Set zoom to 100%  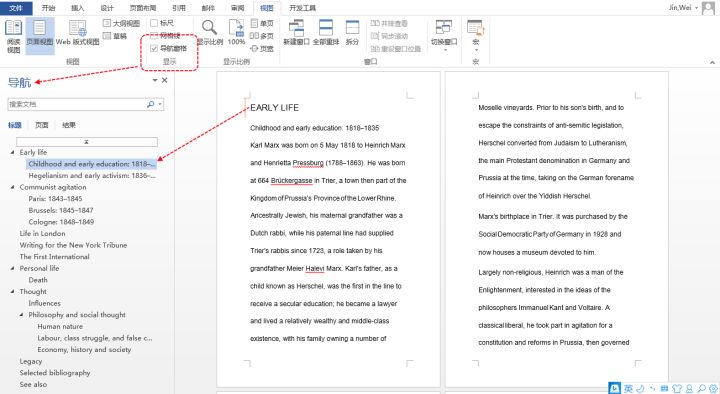(x=236, y=32)
